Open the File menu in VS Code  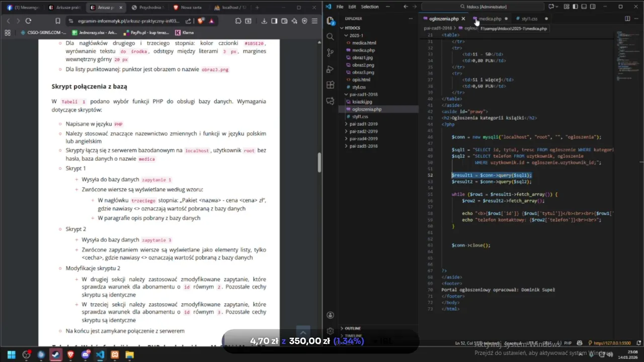[x=340, y=7]
